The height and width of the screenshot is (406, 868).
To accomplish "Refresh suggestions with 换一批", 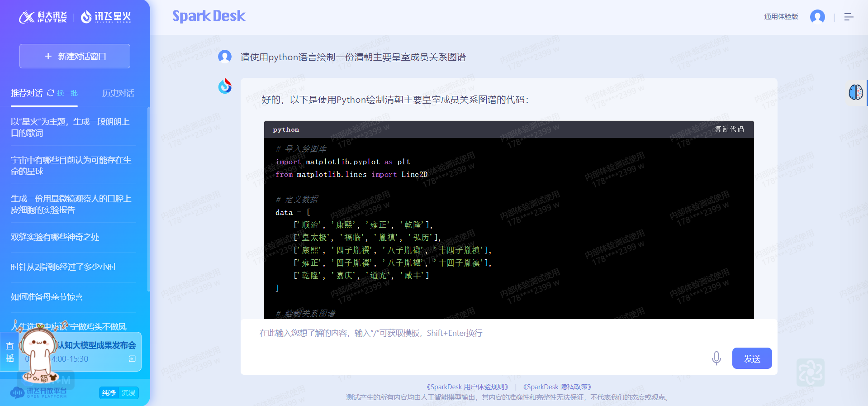I will tap(62, 93).
